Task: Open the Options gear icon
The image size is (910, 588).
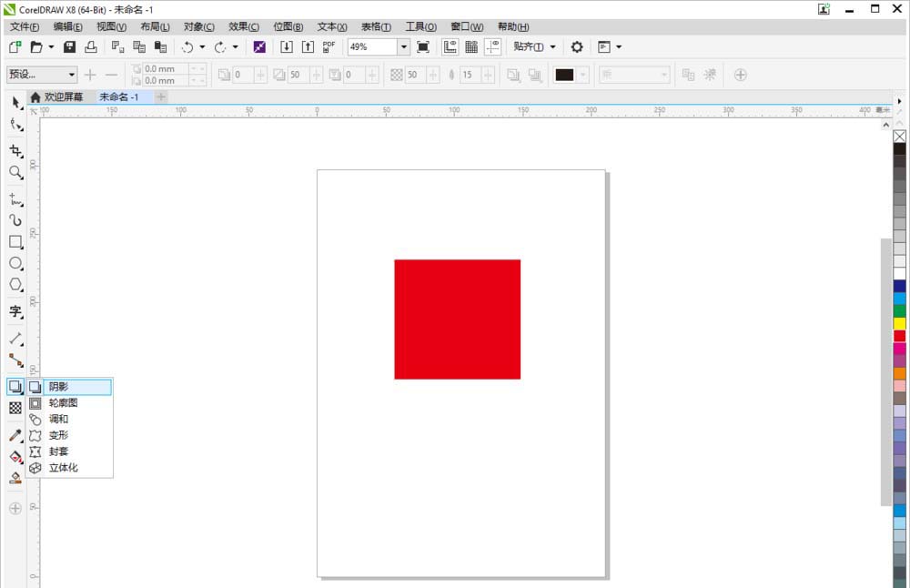Action: tap(576, 46)
